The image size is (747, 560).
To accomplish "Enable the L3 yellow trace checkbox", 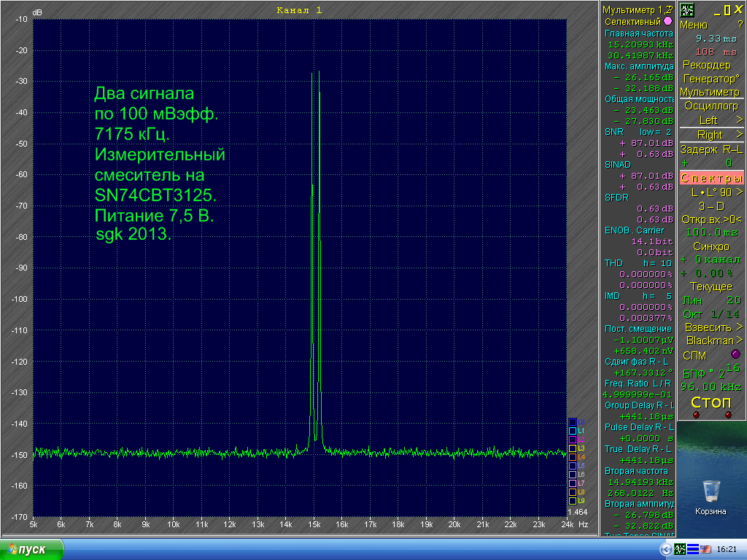I will pos(573,448).
